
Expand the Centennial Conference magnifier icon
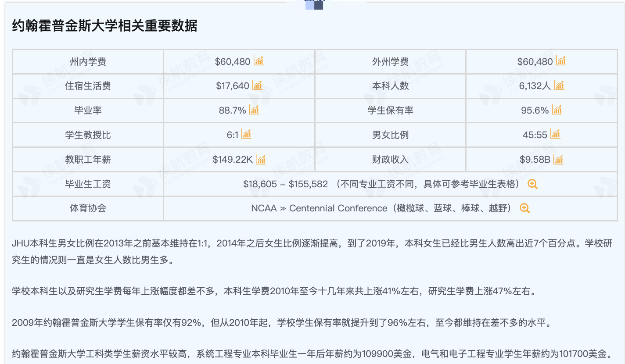coord(524,208)
